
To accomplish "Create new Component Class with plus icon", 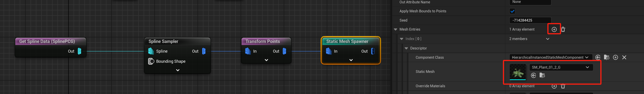I will pyautogui.click(x=615, y=57).
